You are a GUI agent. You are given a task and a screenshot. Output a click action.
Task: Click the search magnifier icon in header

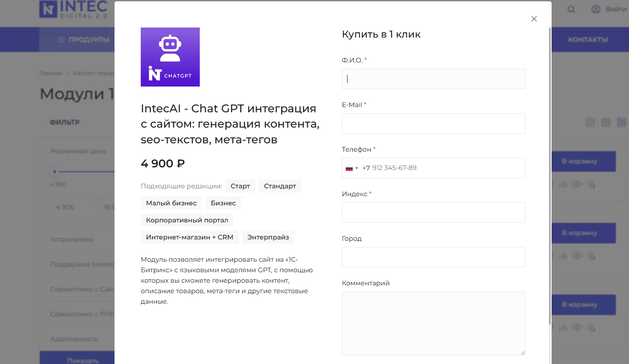point(571,9)
